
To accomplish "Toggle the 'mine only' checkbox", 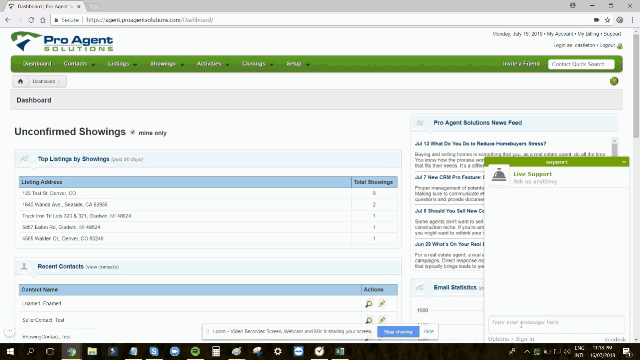I will [x=133, y=132].
